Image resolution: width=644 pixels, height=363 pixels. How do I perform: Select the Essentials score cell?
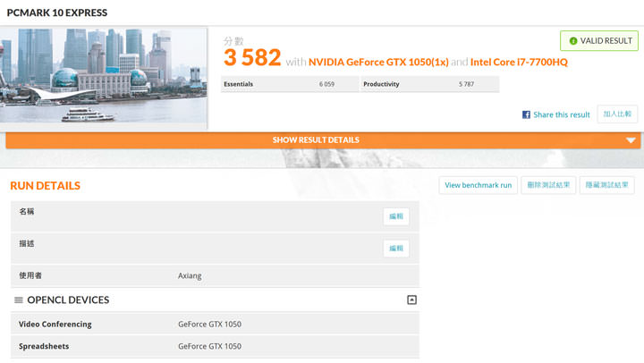(x=290, y=84)
